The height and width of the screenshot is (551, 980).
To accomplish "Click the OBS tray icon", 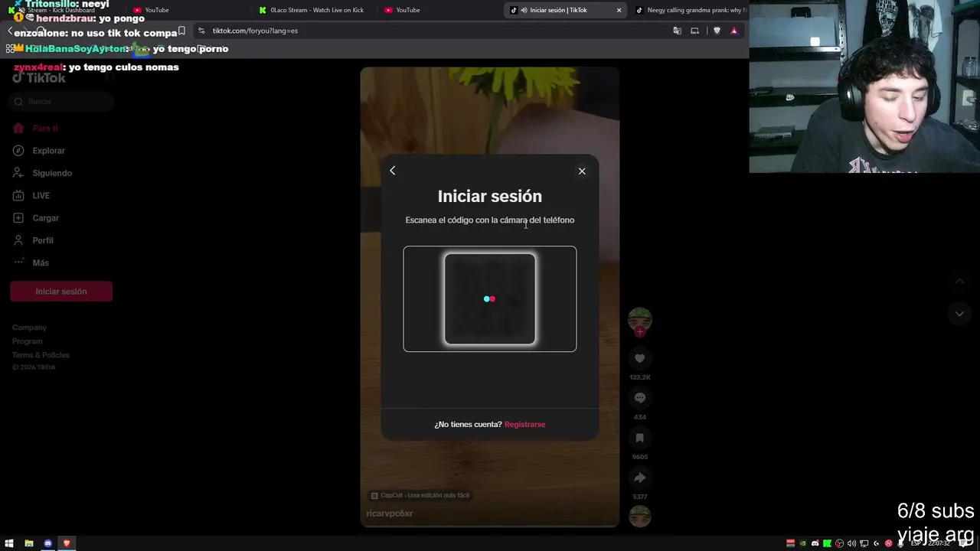I will tap(840, 543).
